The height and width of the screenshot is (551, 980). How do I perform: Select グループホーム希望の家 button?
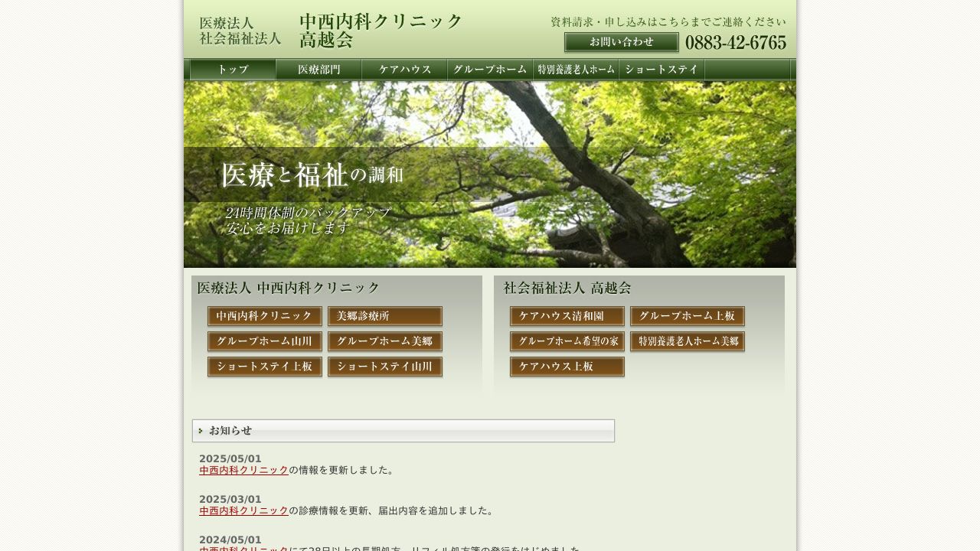click(567, 341)
